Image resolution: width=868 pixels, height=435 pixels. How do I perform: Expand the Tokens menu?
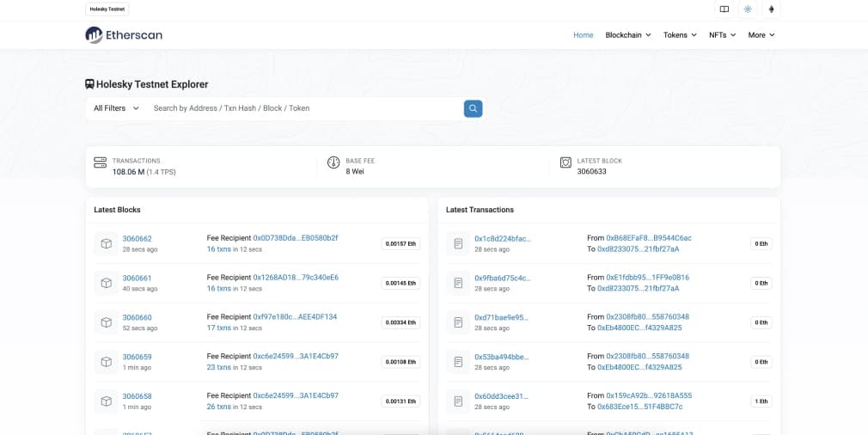pos(680,35)
